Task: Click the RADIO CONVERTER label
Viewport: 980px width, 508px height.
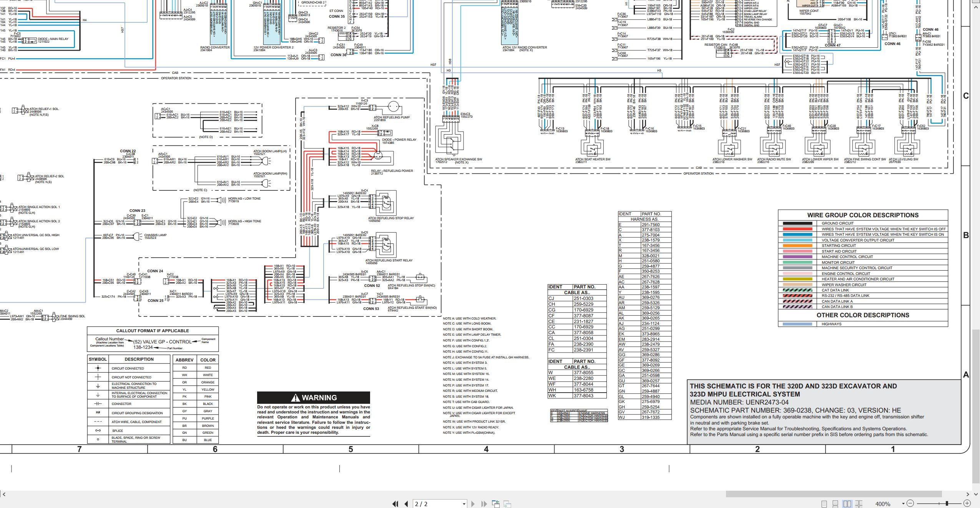Action: 215,47
